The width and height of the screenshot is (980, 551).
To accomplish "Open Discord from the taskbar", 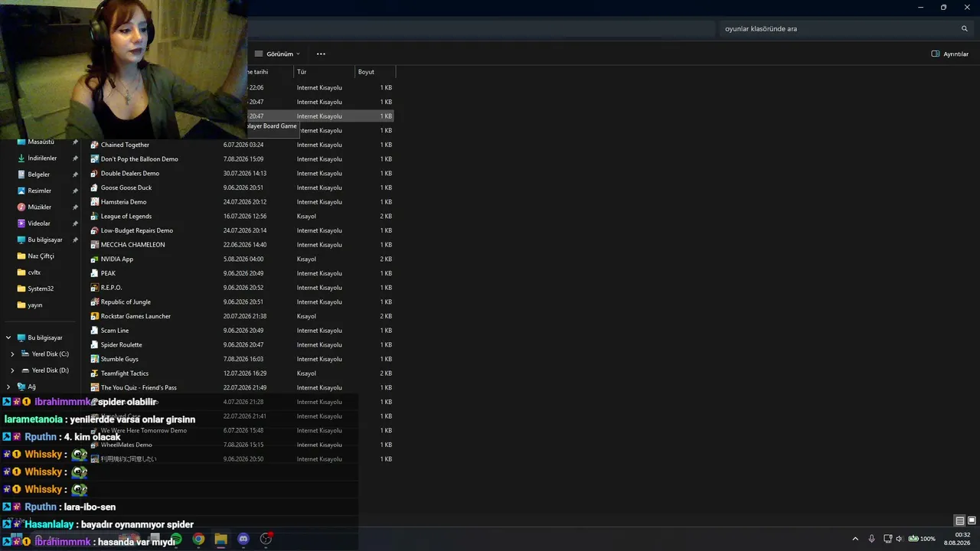I will (243, 539).
